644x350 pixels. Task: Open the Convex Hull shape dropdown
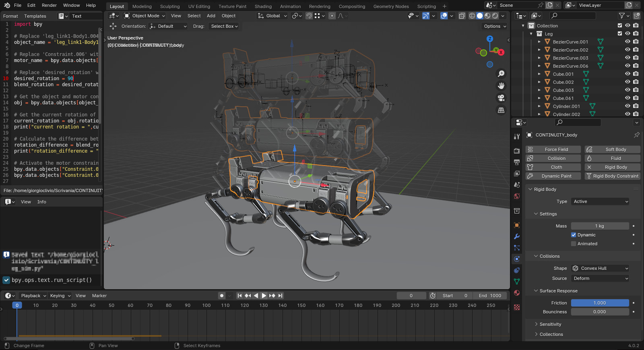(x=600, y=268)
